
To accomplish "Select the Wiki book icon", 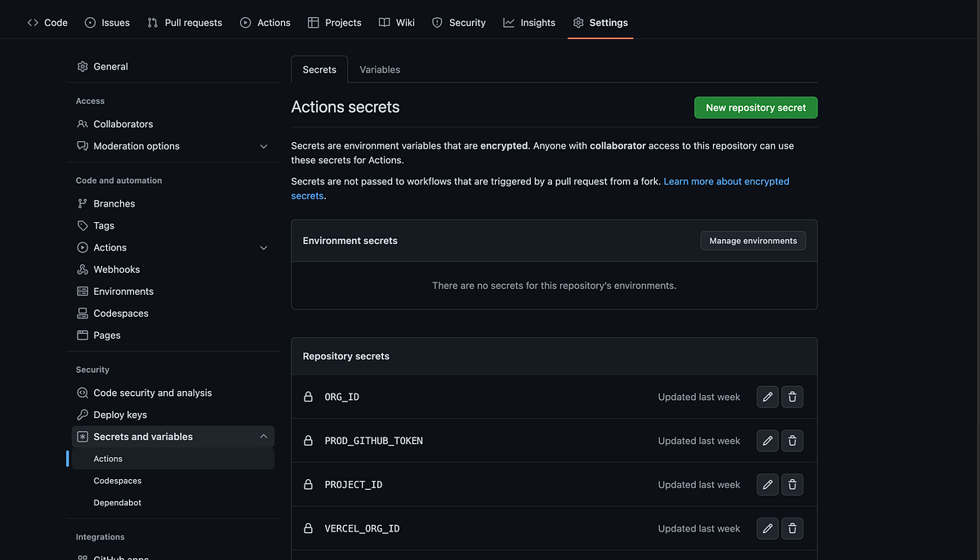I will (x=384, y=22).
